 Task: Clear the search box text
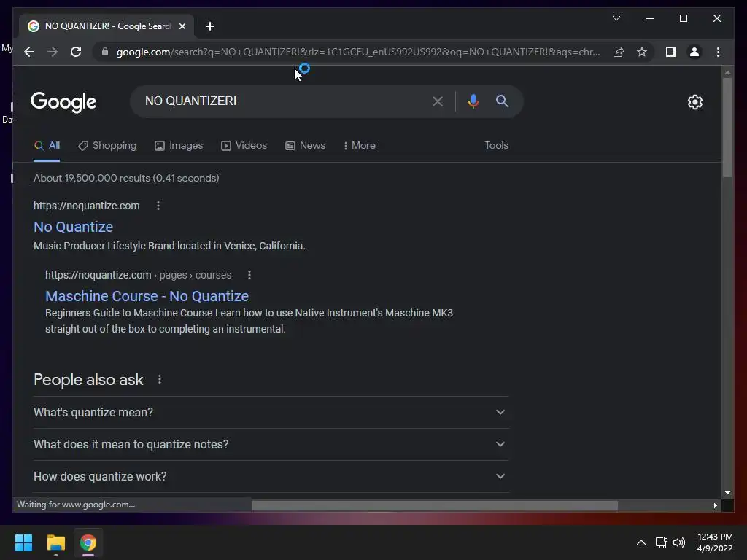pos(438,101)
